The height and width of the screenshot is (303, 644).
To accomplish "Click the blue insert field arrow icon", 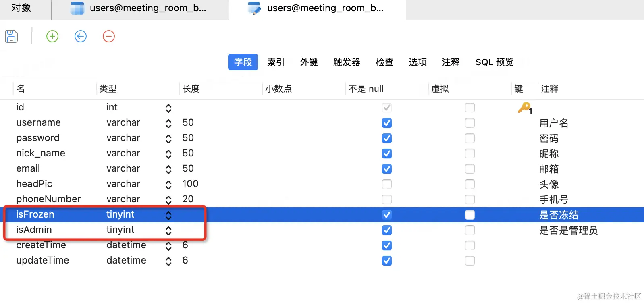I will 81,36.
